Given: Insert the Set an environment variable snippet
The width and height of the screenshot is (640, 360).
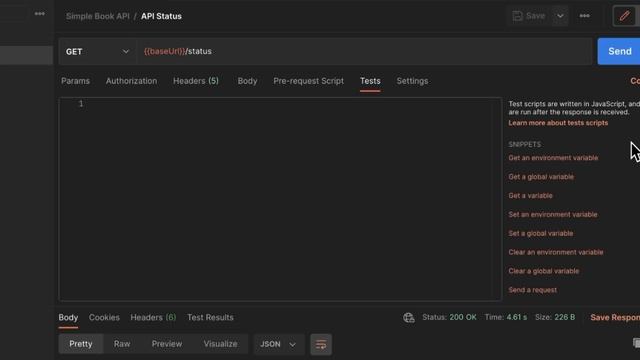Looking at the screenshot, I should pyautogui.click(x=553, y=214).
